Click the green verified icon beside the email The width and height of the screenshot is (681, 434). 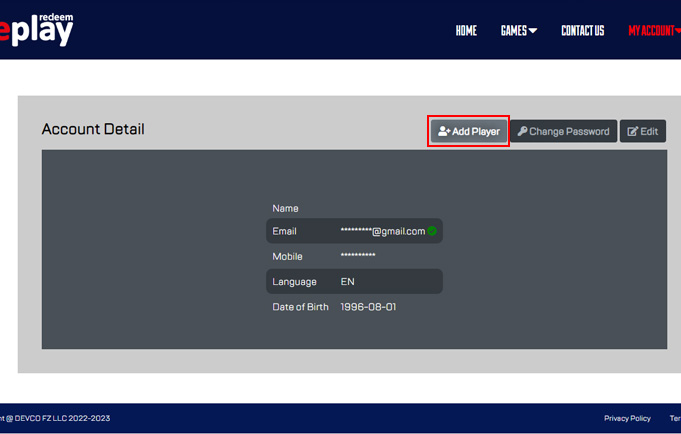click(432, 231)
